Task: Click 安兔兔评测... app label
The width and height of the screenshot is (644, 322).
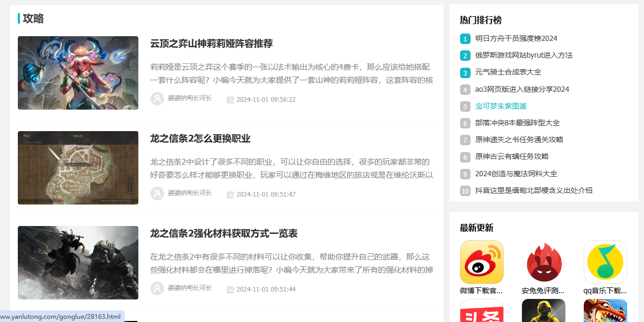Action: [543, 291]
